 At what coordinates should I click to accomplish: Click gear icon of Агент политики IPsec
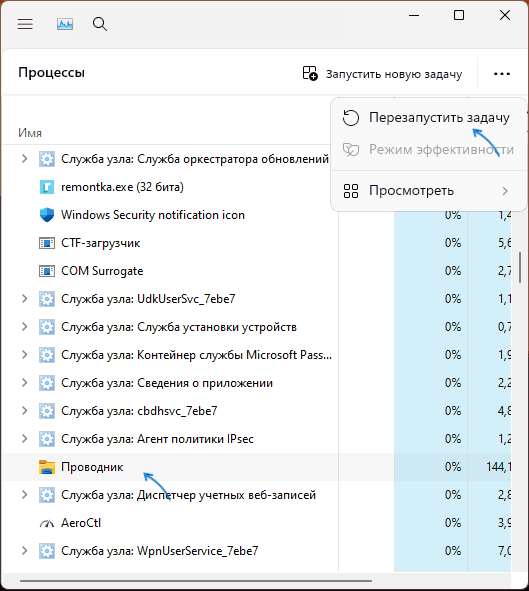(47, 439)
